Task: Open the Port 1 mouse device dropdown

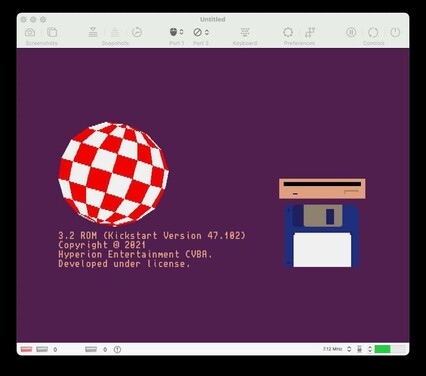Action: pyautogui.click(x=177, y=32)
